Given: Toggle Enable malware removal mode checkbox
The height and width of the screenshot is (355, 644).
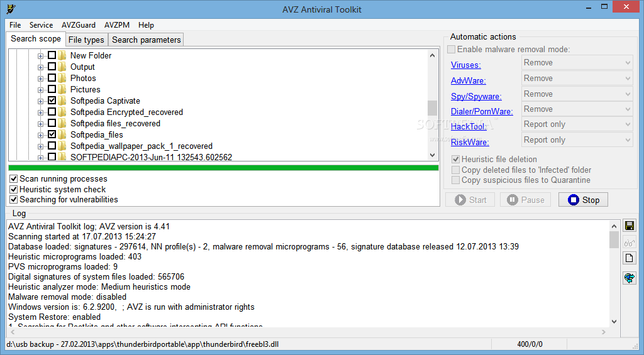Looking at the screenshot, I should 452,49.
